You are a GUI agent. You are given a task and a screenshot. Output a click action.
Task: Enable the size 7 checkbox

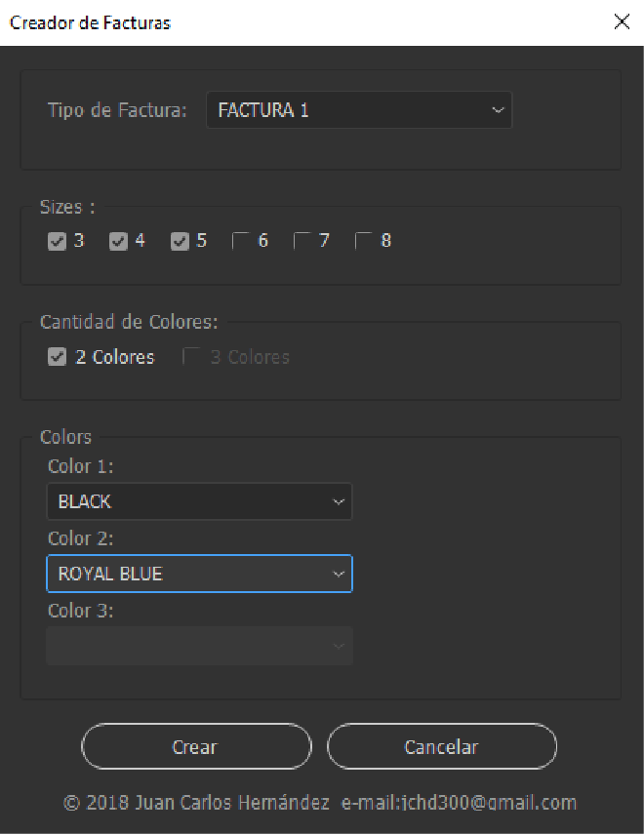coord(302,241)
